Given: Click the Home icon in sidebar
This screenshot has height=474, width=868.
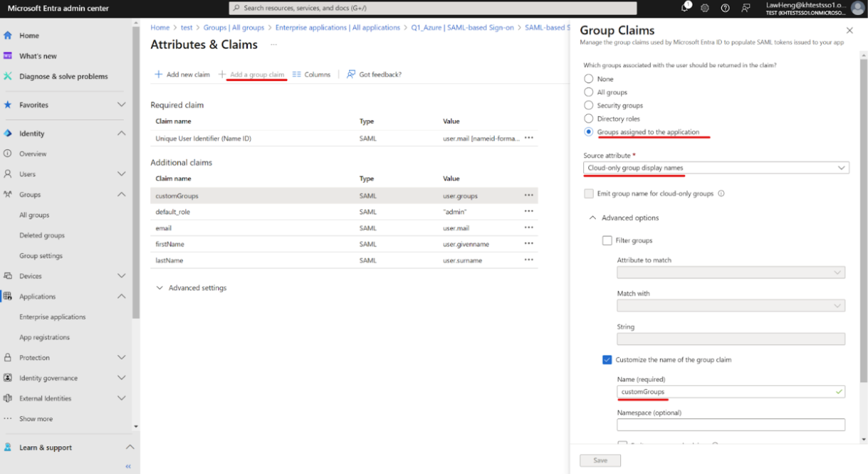Looking at the screenshot, I should [x=8, y=36].
